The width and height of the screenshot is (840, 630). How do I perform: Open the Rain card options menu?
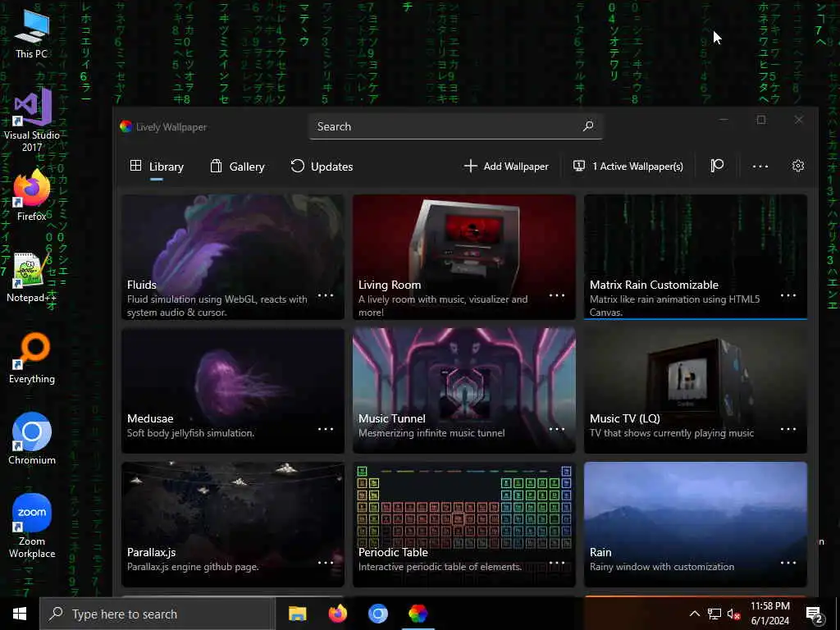pyautogui.click(x=788, y=563)
